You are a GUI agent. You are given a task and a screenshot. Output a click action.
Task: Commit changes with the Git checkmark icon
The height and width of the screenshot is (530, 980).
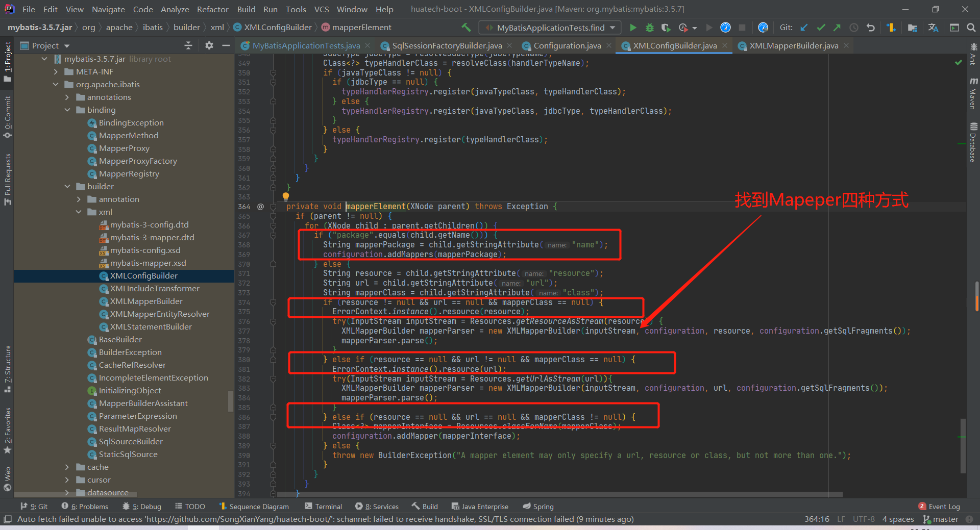pyautogui.click(x=821, y=28)
